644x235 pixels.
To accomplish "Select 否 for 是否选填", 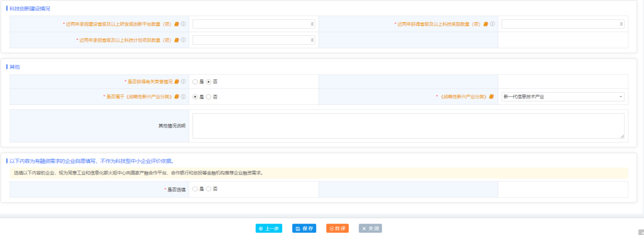I will [x=209, y=189].
